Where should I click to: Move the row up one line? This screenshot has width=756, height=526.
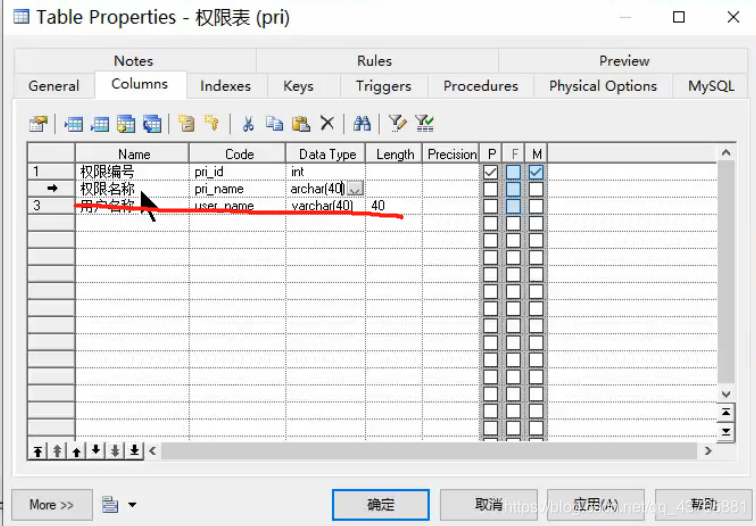tap(77, 451)
